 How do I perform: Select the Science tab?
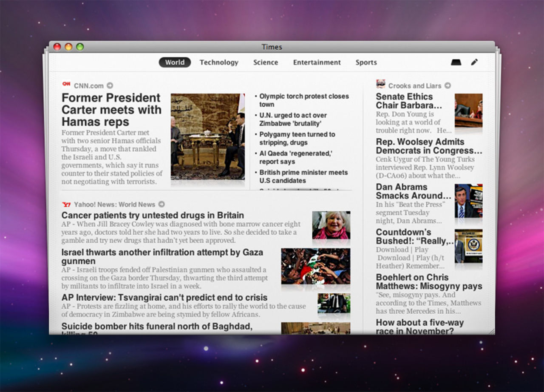[x=266, y=62]
